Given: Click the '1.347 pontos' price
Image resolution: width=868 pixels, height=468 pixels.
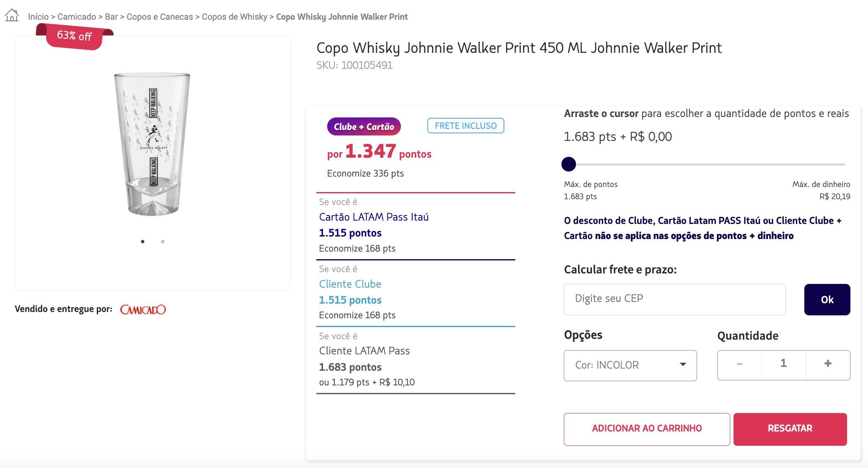Looking at the screenshot, I should click(388, 152).
